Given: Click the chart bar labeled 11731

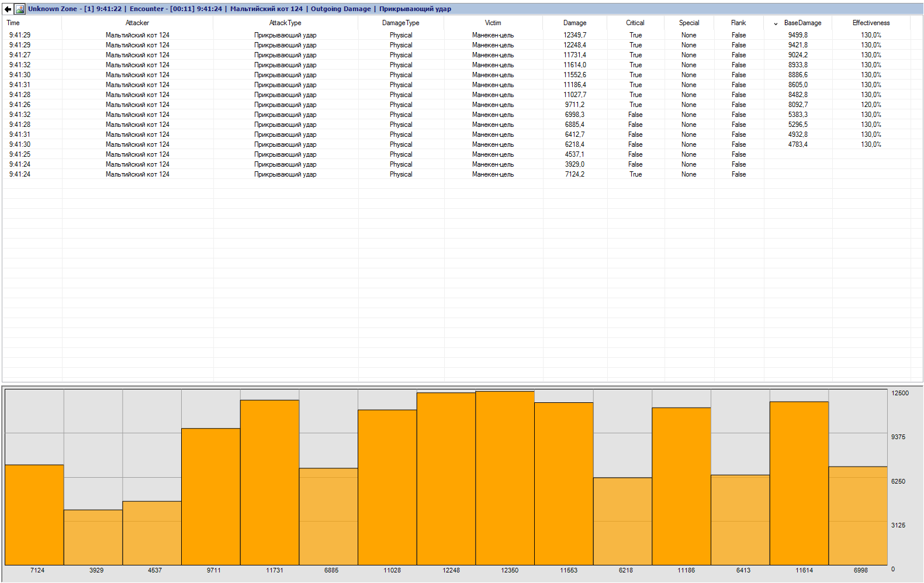Looking at the screenshot, I should pos(270,482).
